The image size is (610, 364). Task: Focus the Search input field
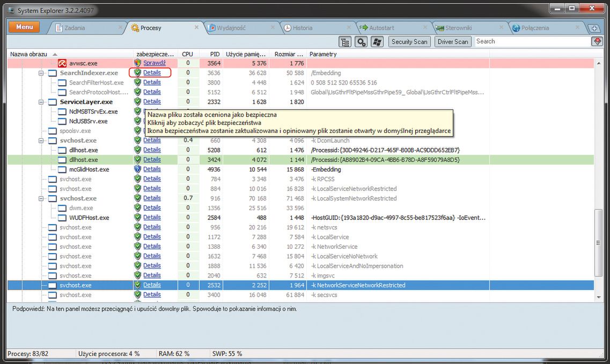[x=532, y=41]
